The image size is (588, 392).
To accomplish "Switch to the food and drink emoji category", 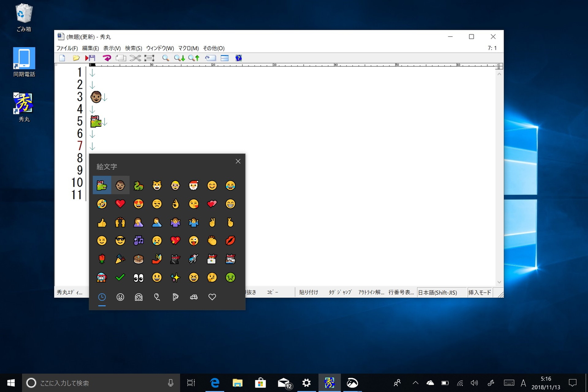I will pyautogui.click(x=175, y=297).
